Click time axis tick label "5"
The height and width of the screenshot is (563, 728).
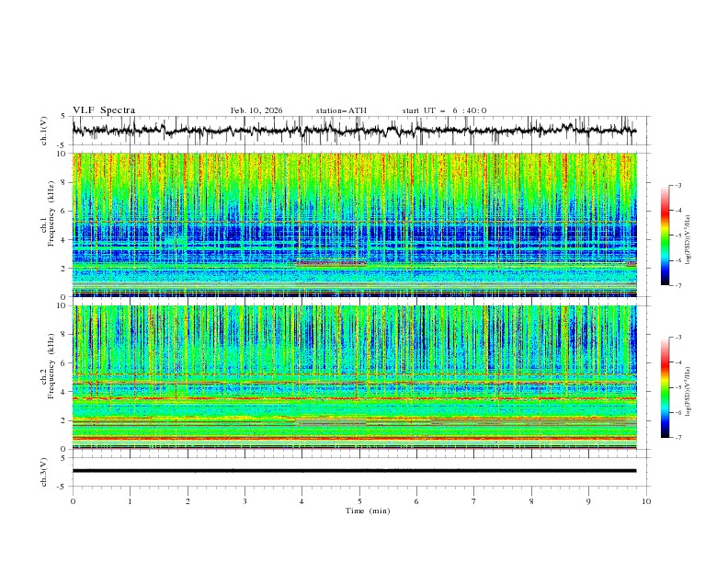click(x=359, y=501)
